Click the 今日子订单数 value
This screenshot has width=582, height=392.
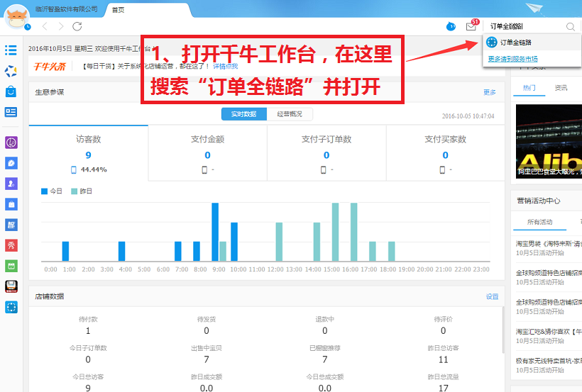[88, 359]
